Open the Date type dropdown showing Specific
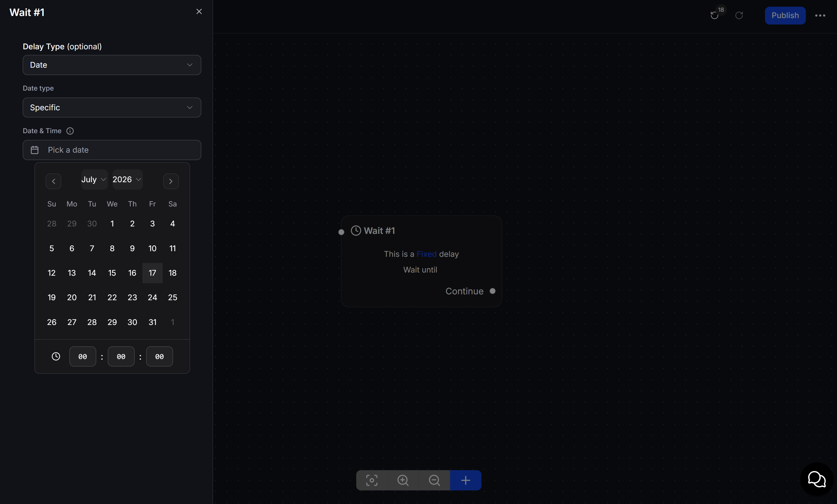This screenshot has height=504, width=837. 112,108
